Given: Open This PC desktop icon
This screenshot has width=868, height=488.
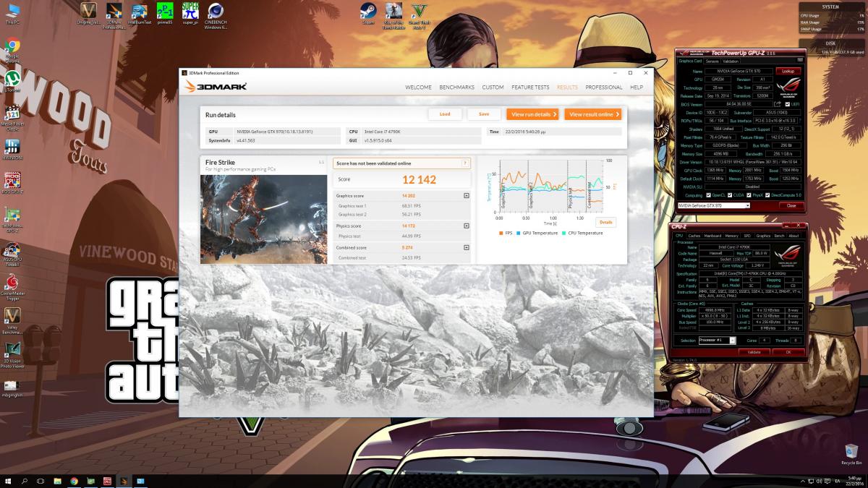Looking at the screenshot, I should (12, 14).
